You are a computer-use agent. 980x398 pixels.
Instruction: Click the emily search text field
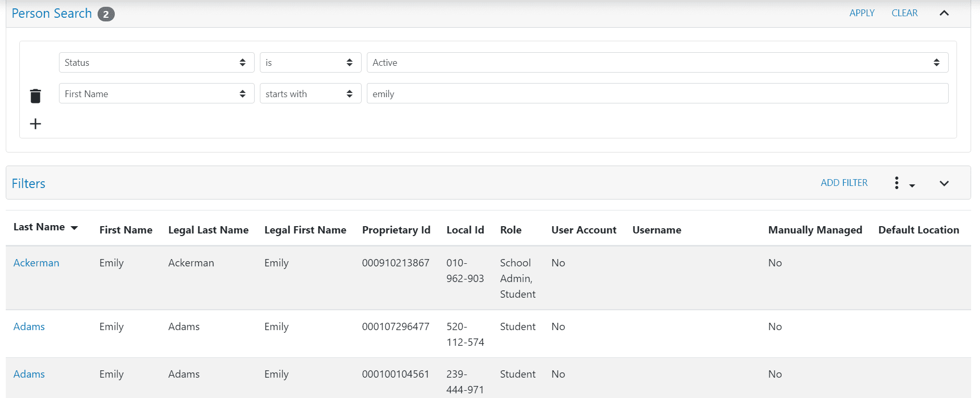click(x=658, y=93)
